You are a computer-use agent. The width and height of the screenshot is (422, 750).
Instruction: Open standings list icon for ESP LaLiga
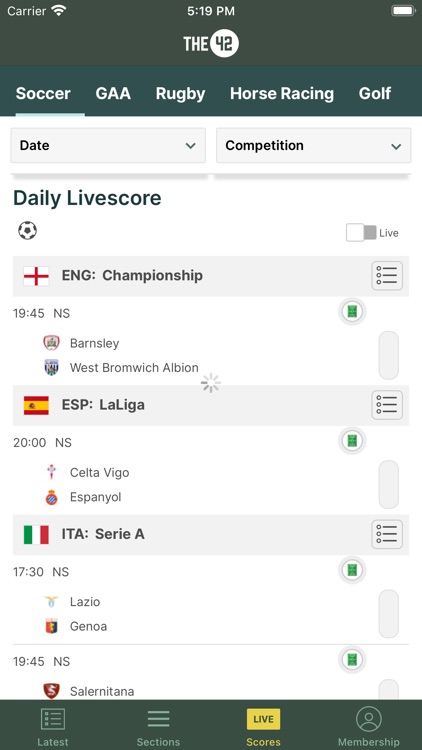[x=387, y=405]
